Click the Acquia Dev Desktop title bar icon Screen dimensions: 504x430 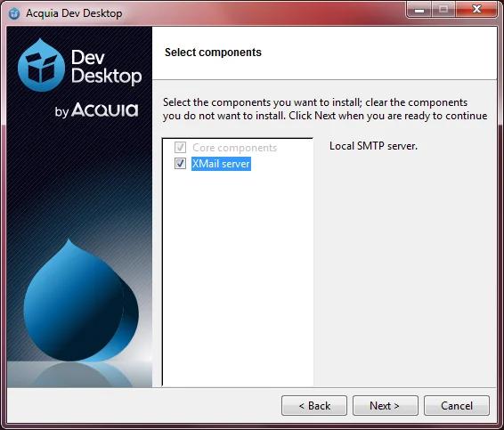pos(14,13)
